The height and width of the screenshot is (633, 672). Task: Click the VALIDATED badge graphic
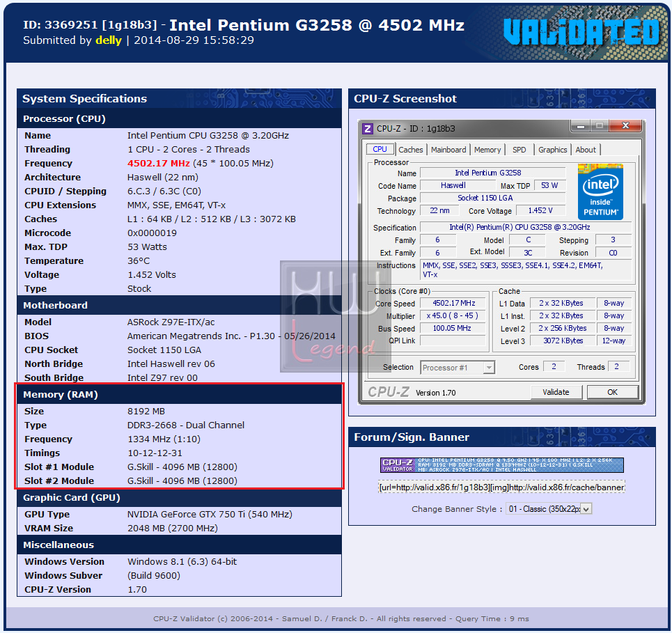click(x=581, y=32)
